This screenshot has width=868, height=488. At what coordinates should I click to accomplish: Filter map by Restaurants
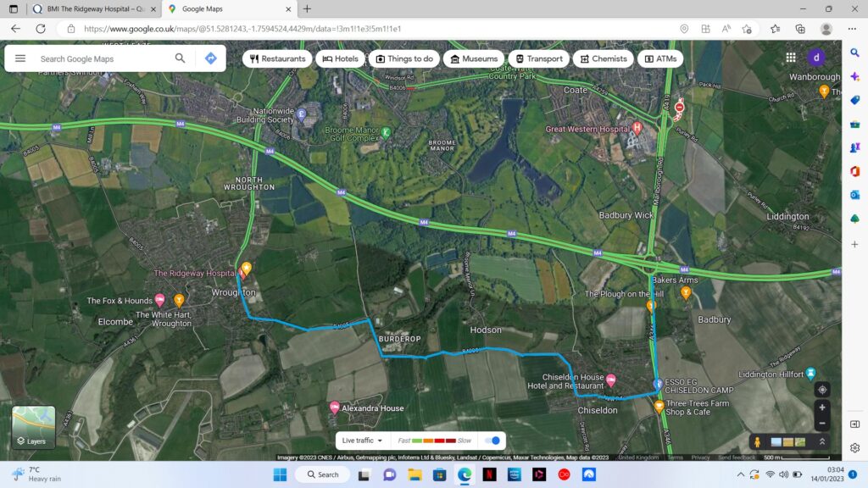[277, 58]
